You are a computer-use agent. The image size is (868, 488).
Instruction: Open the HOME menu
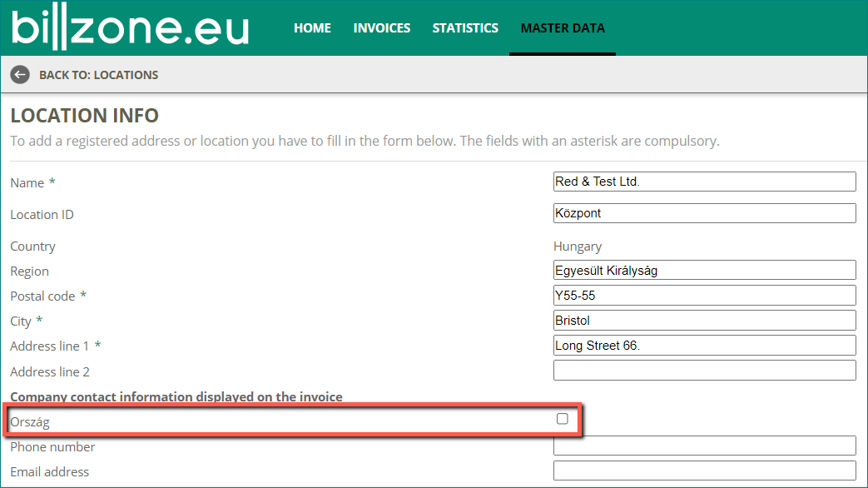pos(312,27)
